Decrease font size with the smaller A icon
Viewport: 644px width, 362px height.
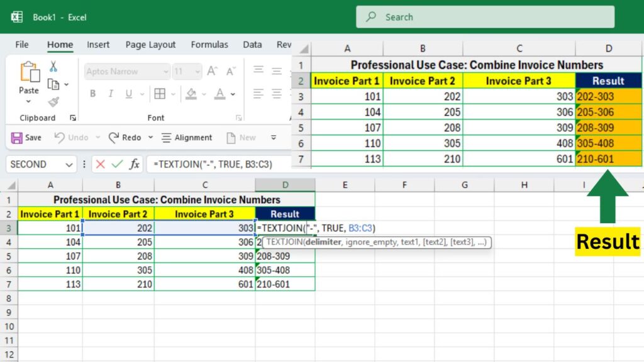click(231, 71)
